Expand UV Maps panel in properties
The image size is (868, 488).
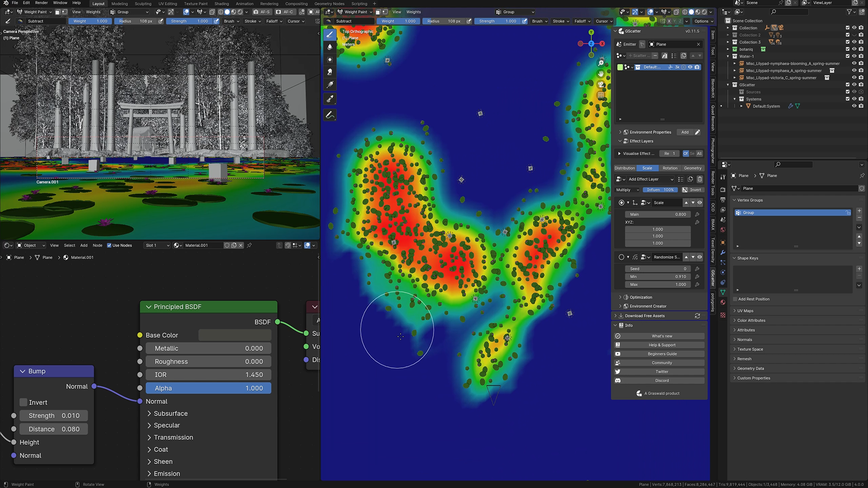click(745, 311)
